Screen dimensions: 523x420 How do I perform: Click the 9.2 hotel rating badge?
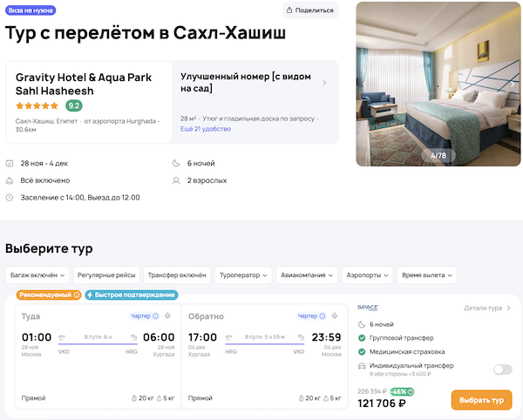(74, 105)
